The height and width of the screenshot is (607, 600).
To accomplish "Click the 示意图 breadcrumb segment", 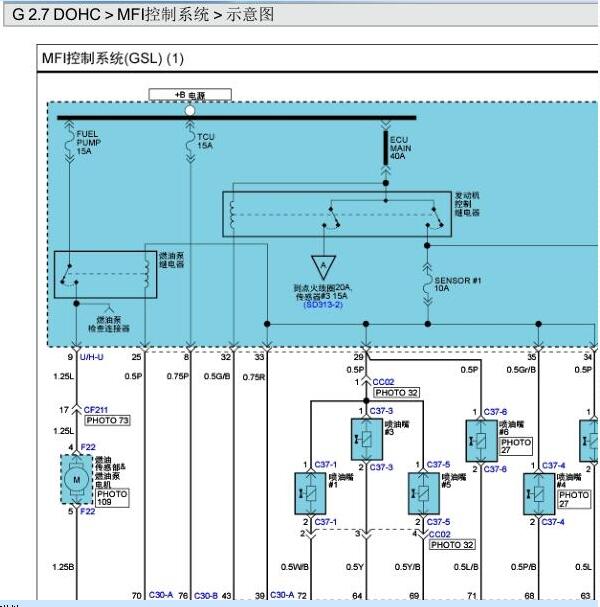I will pyautogui.click(x=250, y=15).
